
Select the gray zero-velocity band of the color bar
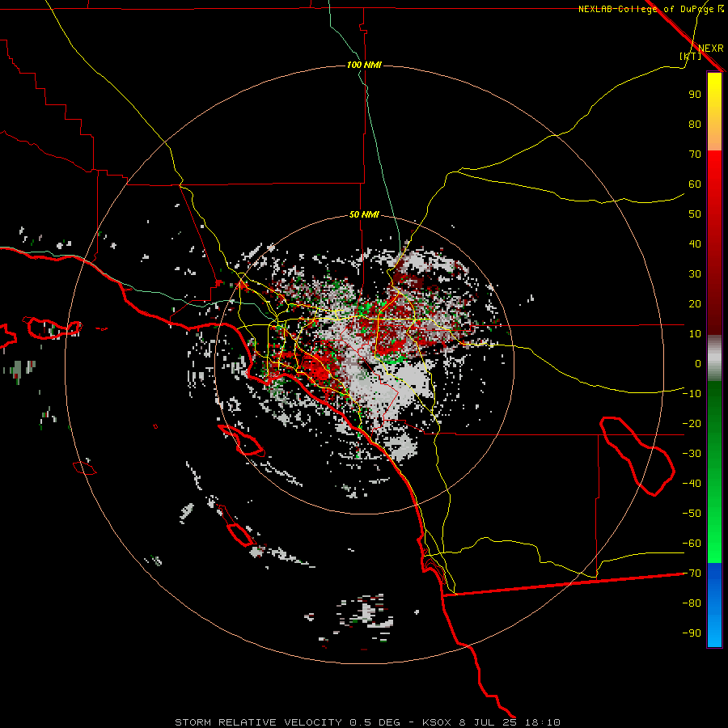(714, 358)
